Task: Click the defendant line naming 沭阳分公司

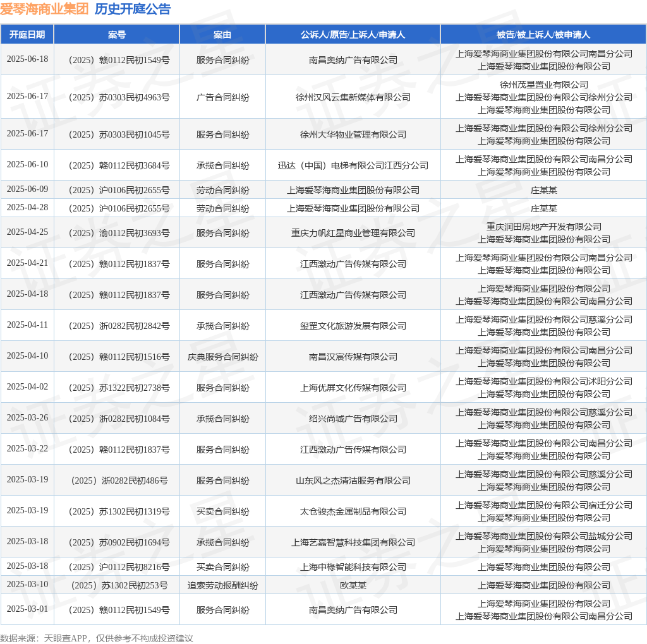Action: (x=544, y=381)
